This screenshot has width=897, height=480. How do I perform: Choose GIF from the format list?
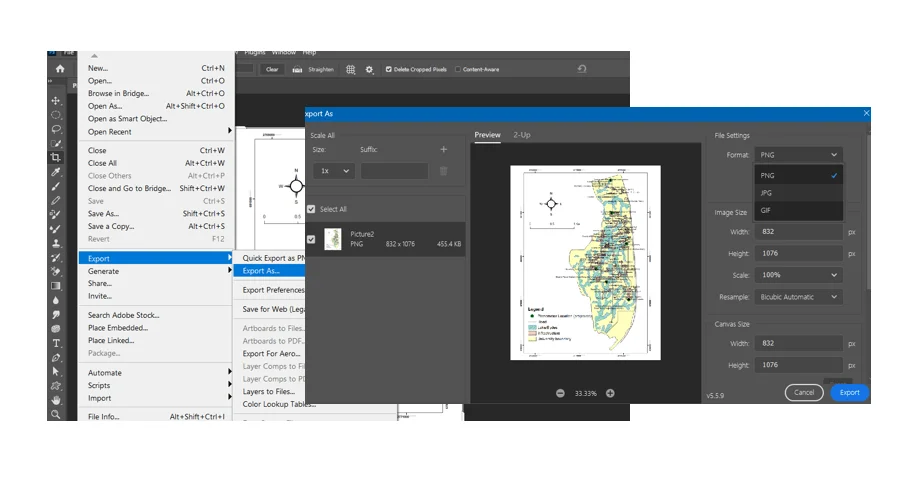click(799, 210)
